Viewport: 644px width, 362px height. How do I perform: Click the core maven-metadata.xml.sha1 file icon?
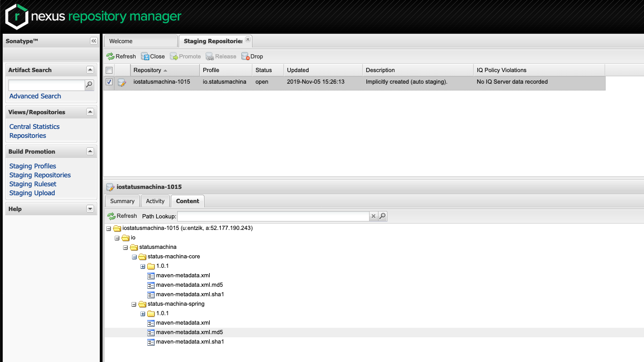click(151, 295)
